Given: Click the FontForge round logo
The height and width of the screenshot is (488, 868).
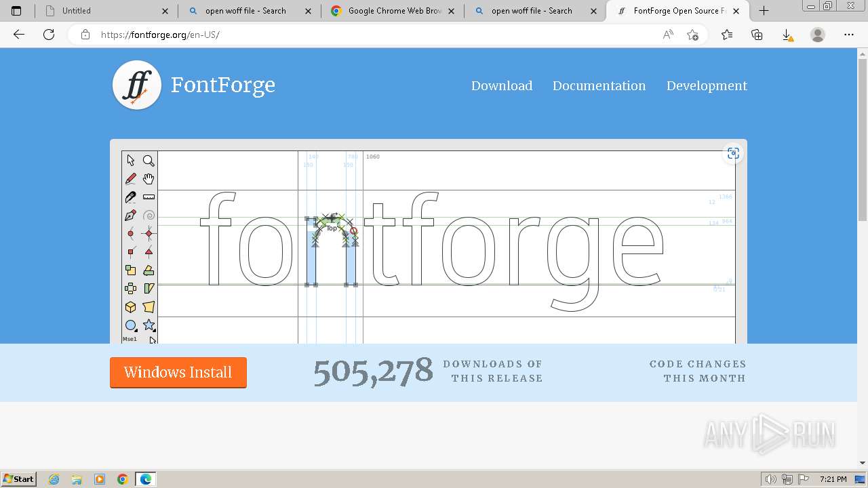Looking at the screenshot, I should click(x=137, y=85).
